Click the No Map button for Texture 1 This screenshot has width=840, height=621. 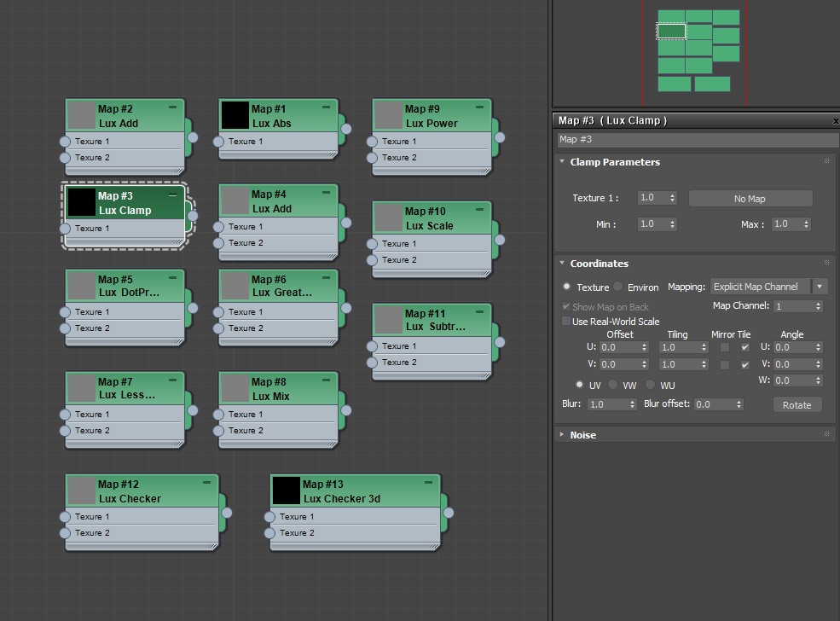[750, 199]
